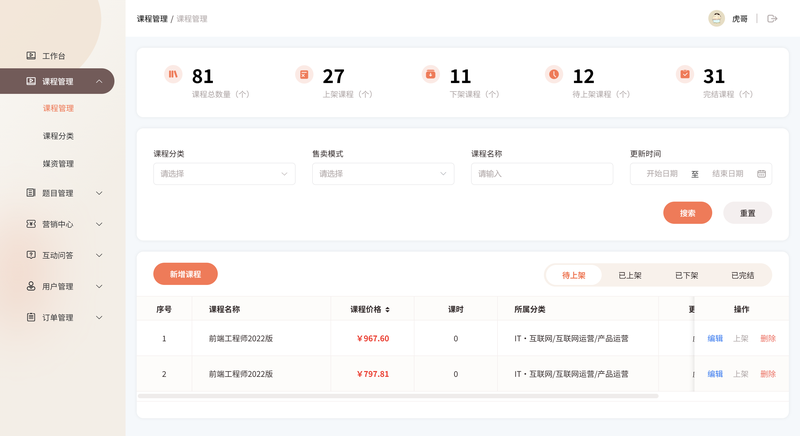Click the 待上架课程 clock icon
Viewport: 800px width, 436px height.
pos(553,74)
